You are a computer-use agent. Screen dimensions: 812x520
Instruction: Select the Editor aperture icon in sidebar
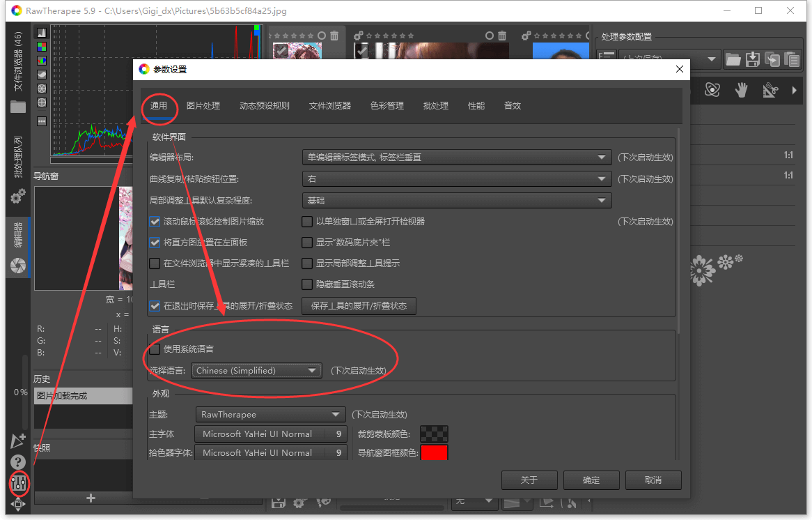point(18,266)
